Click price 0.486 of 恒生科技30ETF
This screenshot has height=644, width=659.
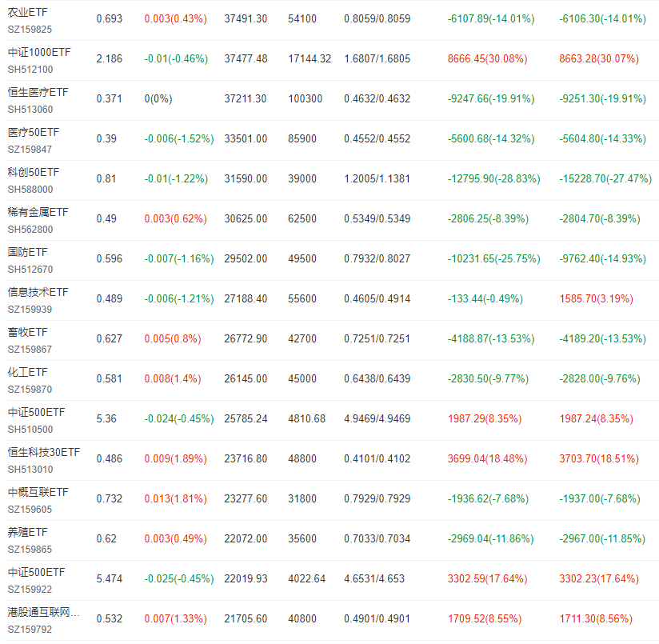click(110, 458)
